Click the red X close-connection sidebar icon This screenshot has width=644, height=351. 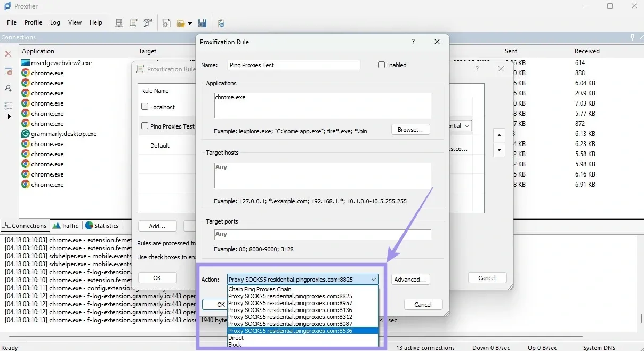8,54
